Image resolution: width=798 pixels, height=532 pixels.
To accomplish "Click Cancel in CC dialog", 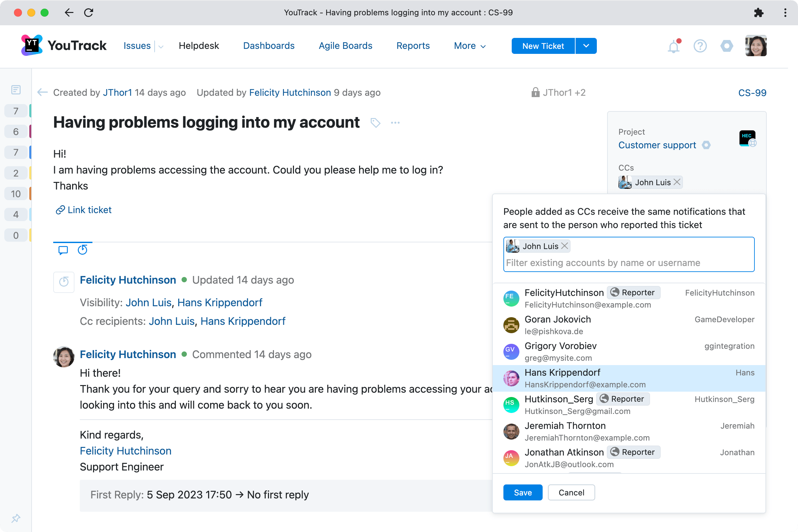I will point(572,493).
